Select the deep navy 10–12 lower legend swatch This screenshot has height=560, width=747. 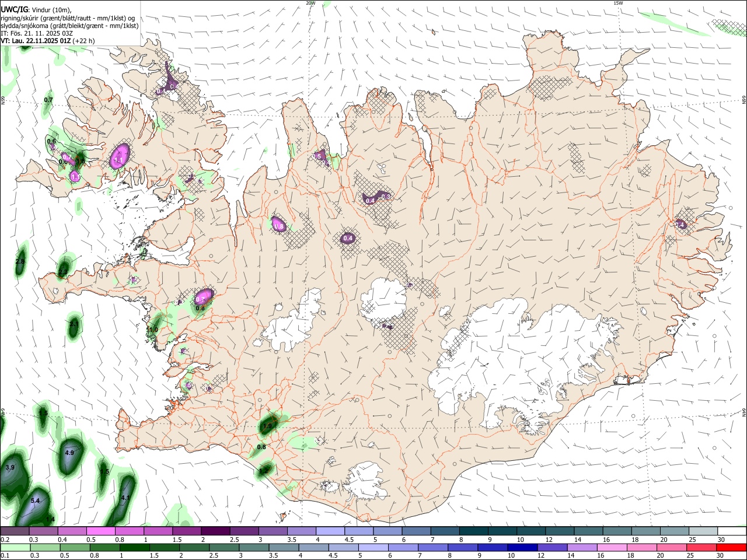[522, 547]
